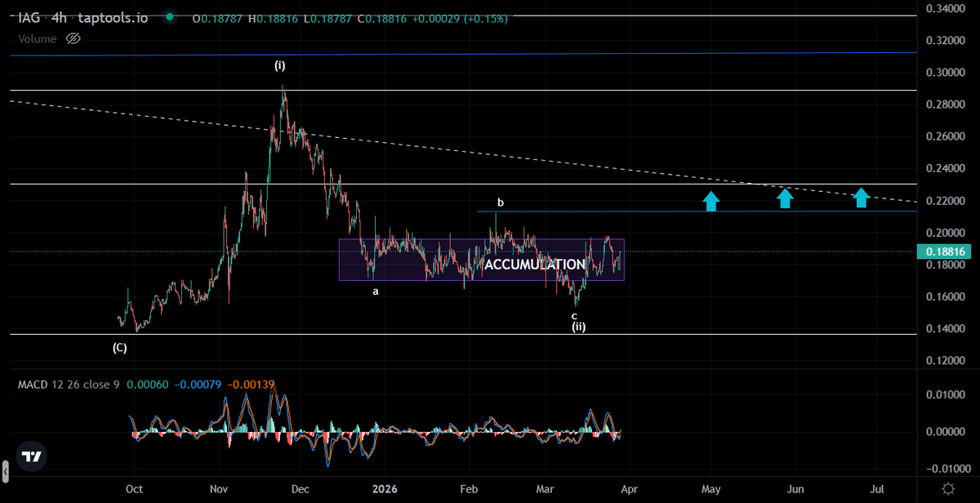Click the 0.32000 price axis label
The height and width of the screenshot is (503, 980).
tap(946, 41)
